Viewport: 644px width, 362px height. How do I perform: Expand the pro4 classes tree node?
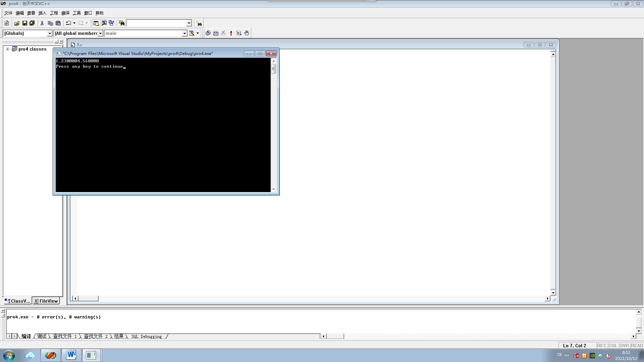tap(7, 49)
